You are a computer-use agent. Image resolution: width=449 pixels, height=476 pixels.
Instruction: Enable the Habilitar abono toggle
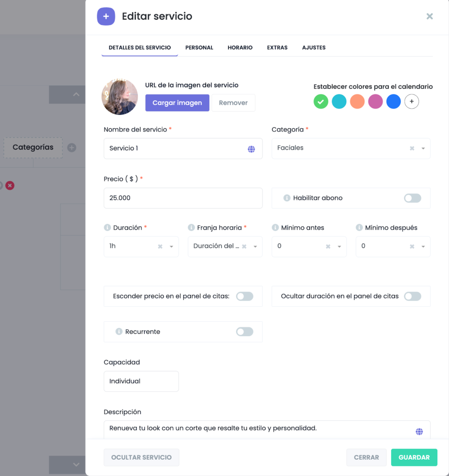(412, 198)
